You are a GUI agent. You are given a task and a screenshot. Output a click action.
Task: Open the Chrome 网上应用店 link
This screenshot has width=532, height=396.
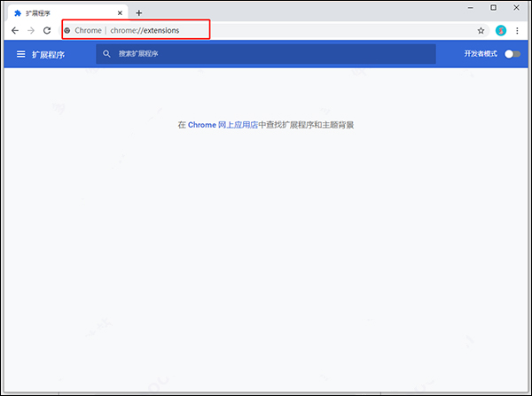point(223,125)
